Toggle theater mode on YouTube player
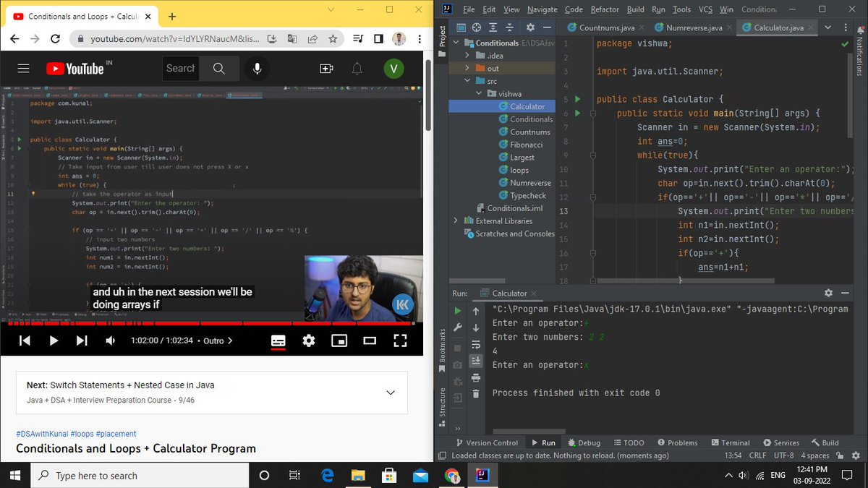868x488 pixels. (370, 341)
